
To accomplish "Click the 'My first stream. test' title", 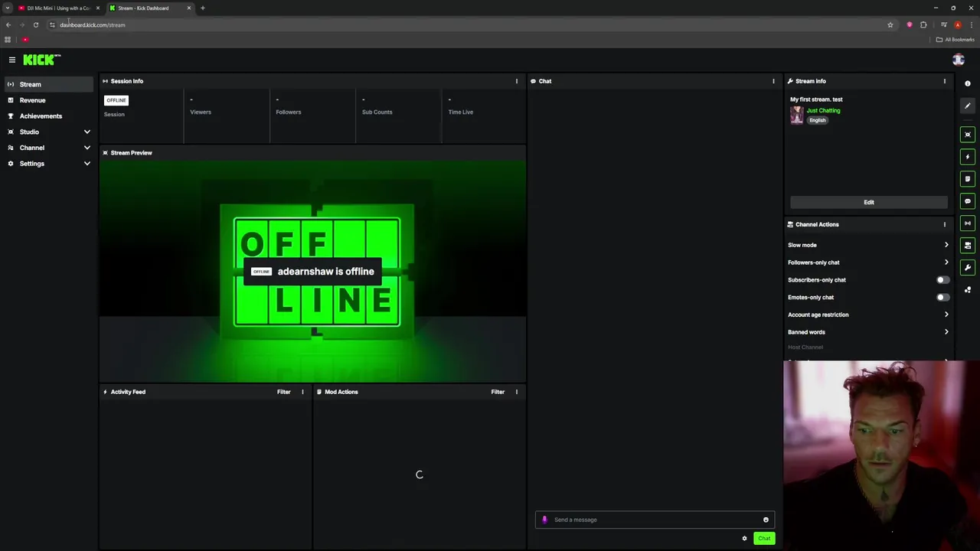I will point(816,99).
